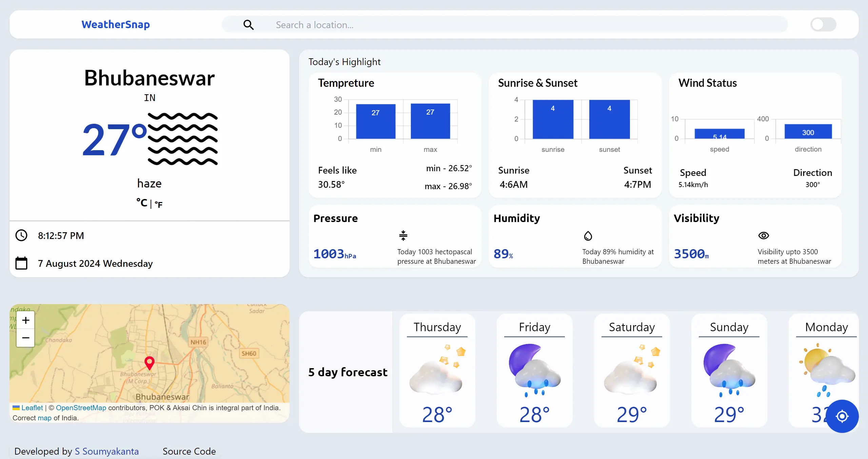Open the Leaflet link
The width and height of the screenshot is (868, 459).
coord(32,408)
